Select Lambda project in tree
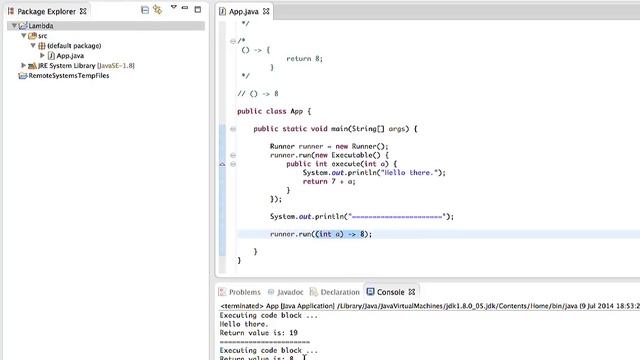 click(x=41, y=26)
